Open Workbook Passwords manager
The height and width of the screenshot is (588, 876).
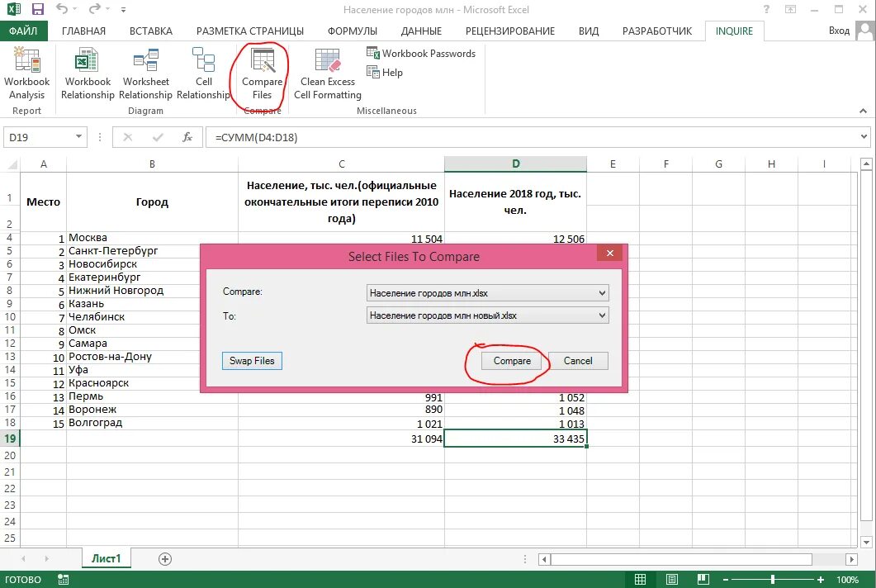[x=421, y=53]
